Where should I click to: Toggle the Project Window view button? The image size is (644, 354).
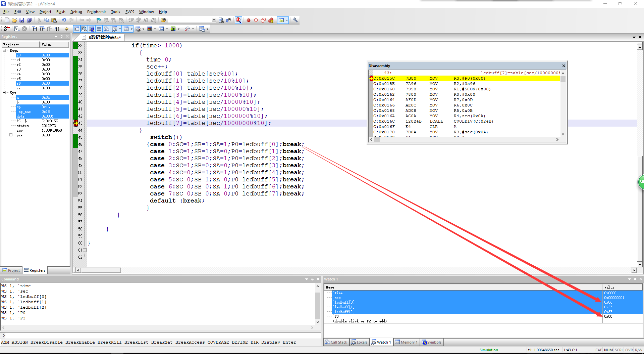[x=281, y=20]
